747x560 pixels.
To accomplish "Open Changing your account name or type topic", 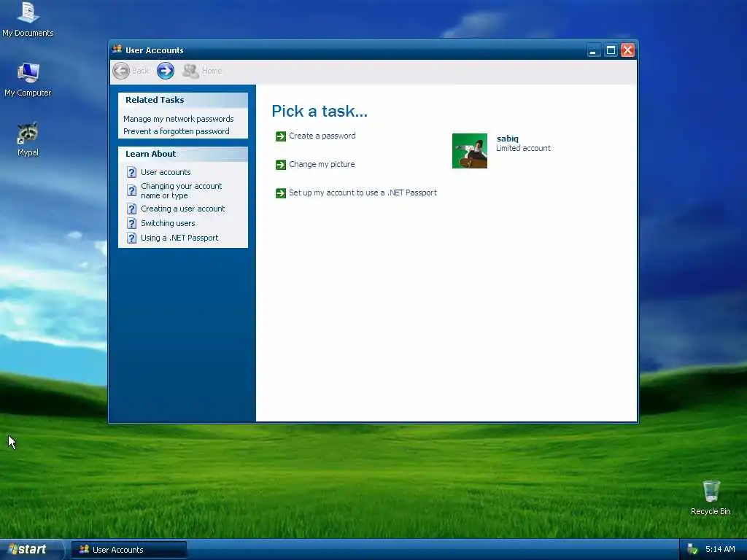I will click(181, 191).
